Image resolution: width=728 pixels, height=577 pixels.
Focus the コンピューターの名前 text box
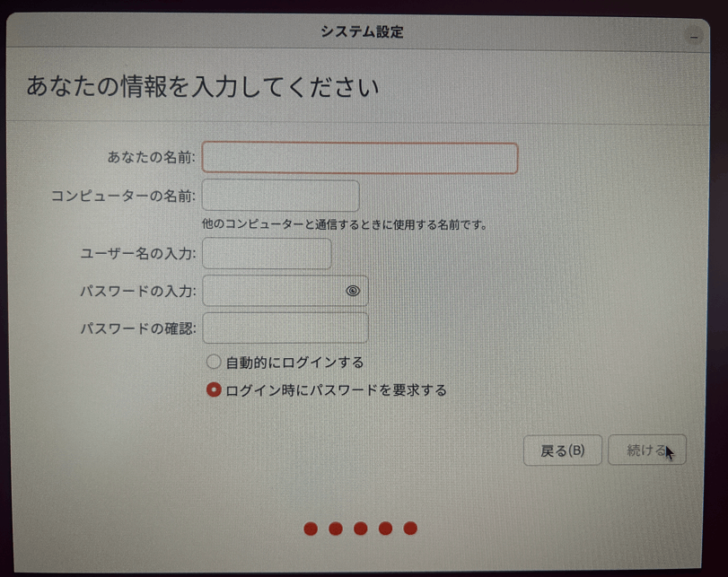click(x=281, y=196)
